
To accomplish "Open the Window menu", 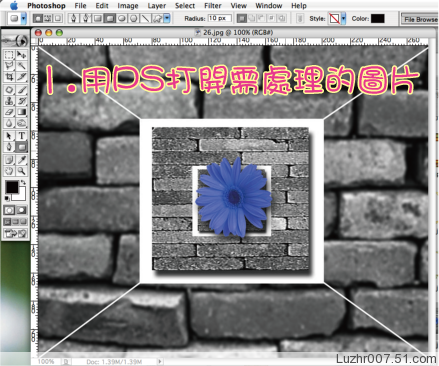I will [x=269, y=6].
